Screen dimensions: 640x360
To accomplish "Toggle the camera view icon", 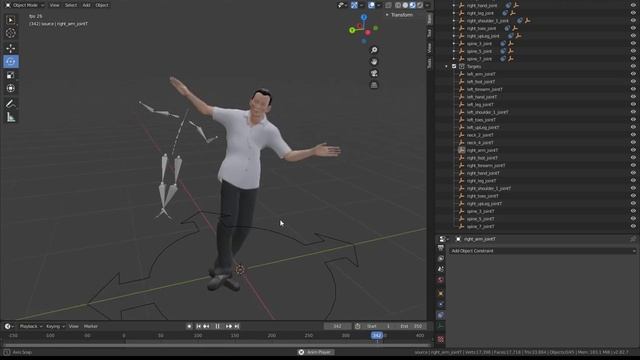I will coord(374,73).
